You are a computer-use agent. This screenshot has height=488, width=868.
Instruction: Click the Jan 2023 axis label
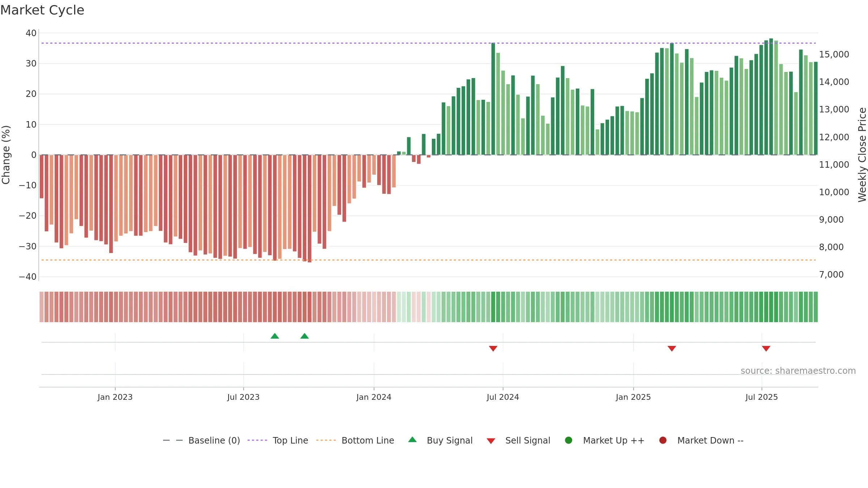point(115,397)
